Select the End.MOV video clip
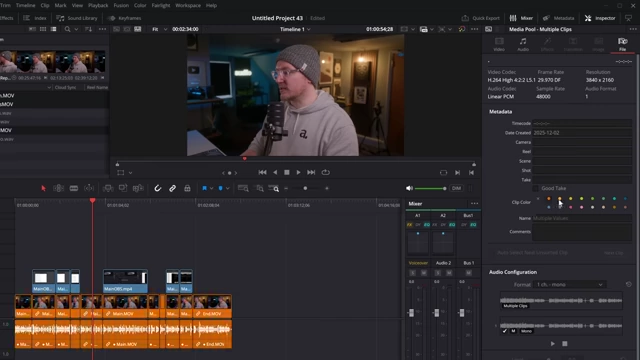Viewport: 640px width, 360px height. point(212,306)
